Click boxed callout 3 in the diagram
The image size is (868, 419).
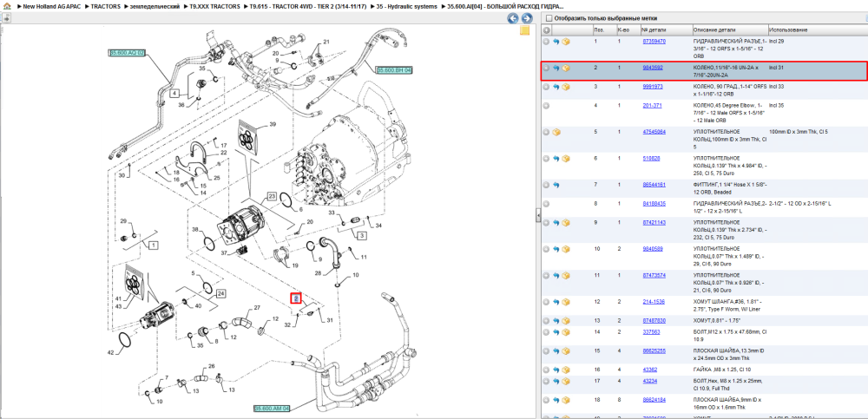coord(361,236)
